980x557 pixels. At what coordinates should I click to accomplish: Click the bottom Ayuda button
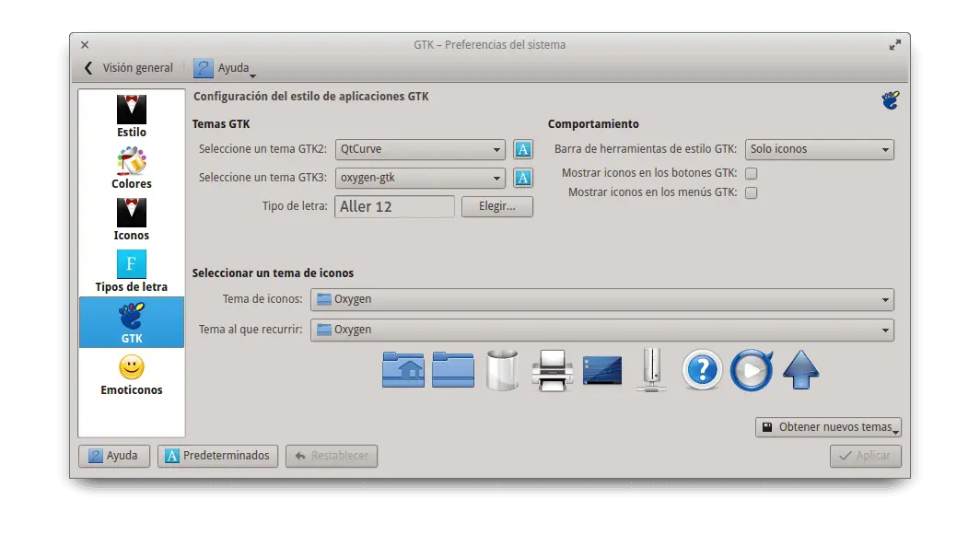click(114, 456)
